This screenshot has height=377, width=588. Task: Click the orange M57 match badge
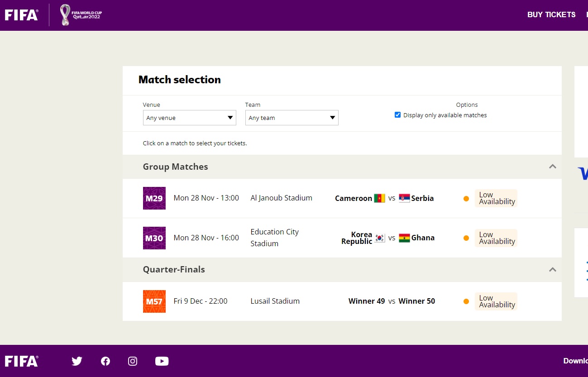coord(154,301)
